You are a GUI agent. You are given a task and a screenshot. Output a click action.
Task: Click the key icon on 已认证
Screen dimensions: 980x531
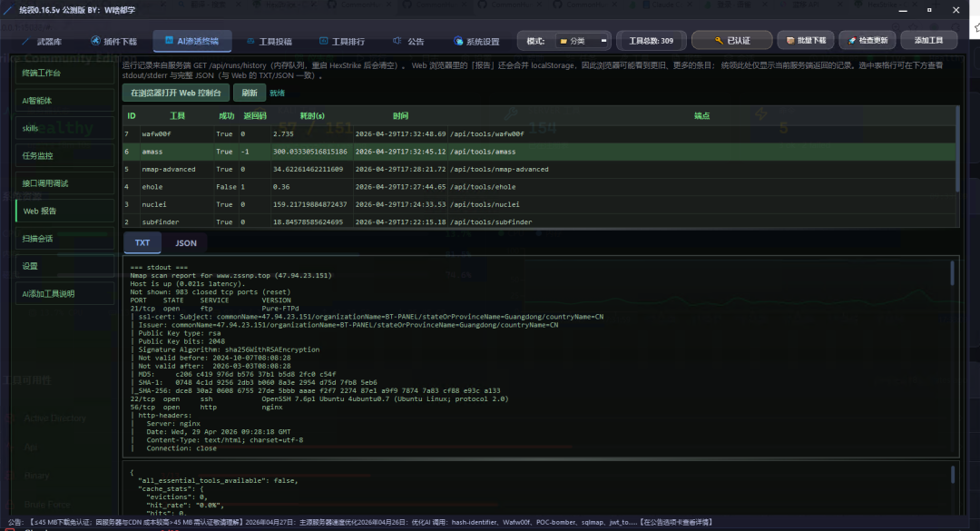coord(719,41)
